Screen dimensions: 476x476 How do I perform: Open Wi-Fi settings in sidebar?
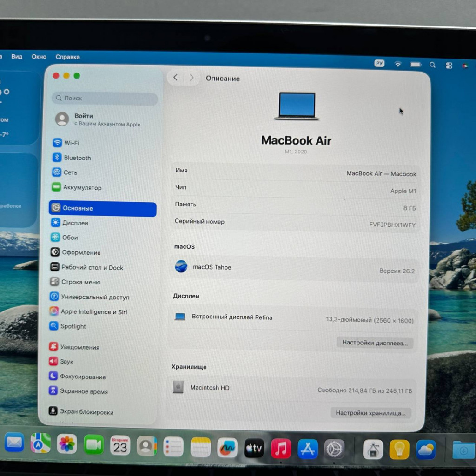click(71, 143)
